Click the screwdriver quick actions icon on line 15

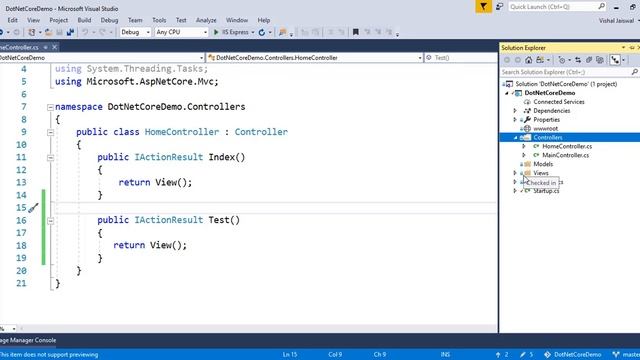(x=33, y=208)
